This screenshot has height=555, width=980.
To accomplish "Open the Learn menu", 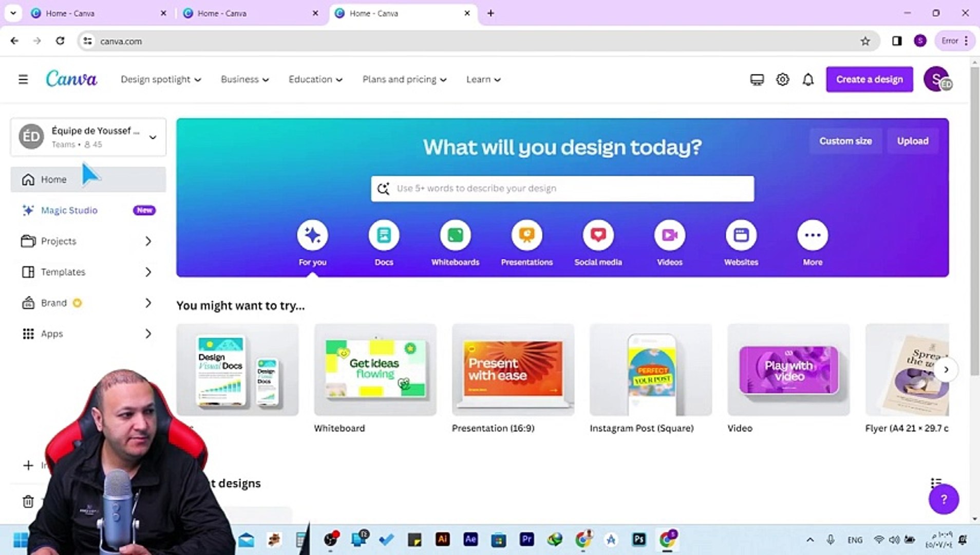I will coord(482,79).
